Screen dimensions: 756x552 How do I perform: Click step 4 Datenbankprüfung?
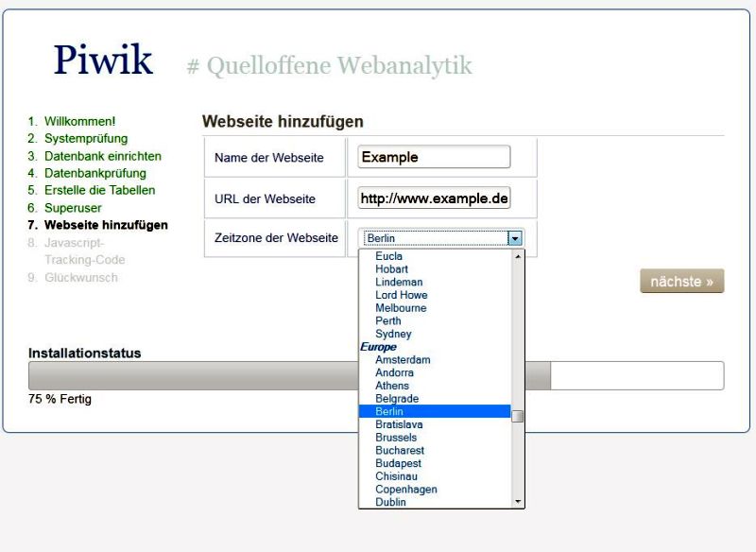(95, 174)
